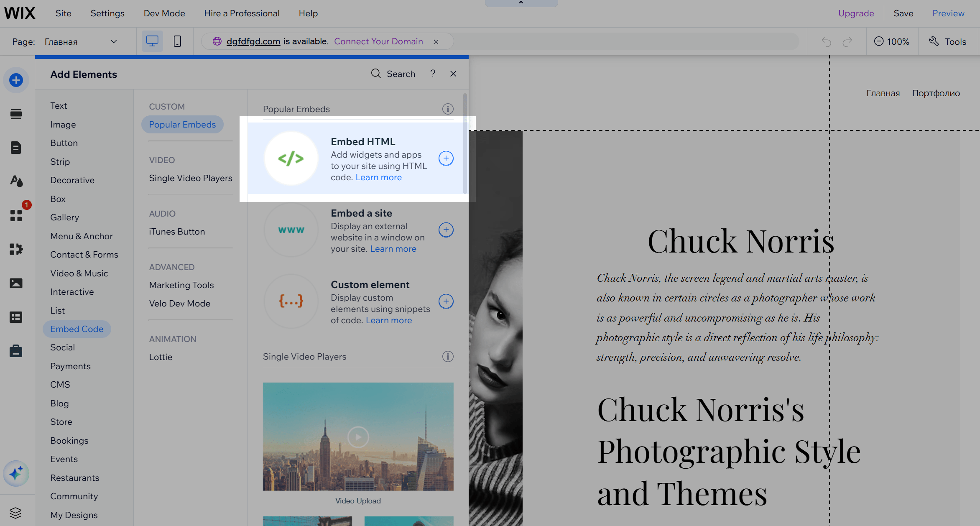
Task: Open the Layers icon at sidebar bottom
Action: [x=15, y=513]
